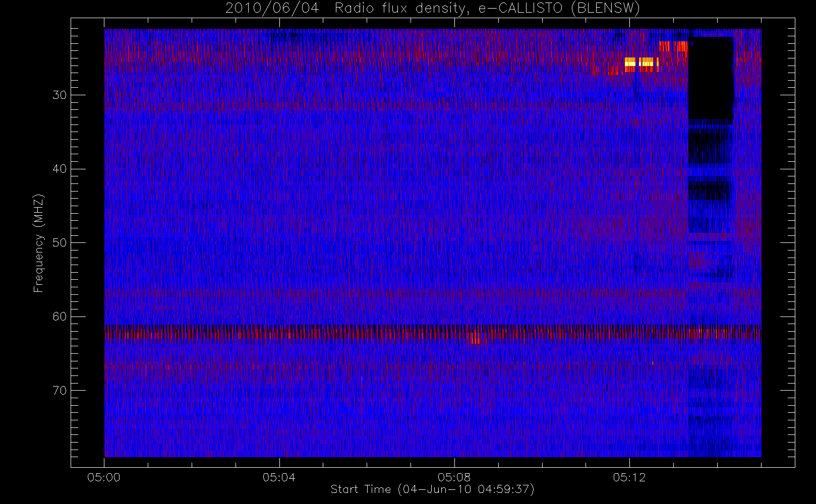Click the plot title '2010/06/04 Radio flux density, e-CALLISTO (BLENSW)'
Image resolution: width=816 pixels, height=504 pixels.
click(x=432, y=9)
